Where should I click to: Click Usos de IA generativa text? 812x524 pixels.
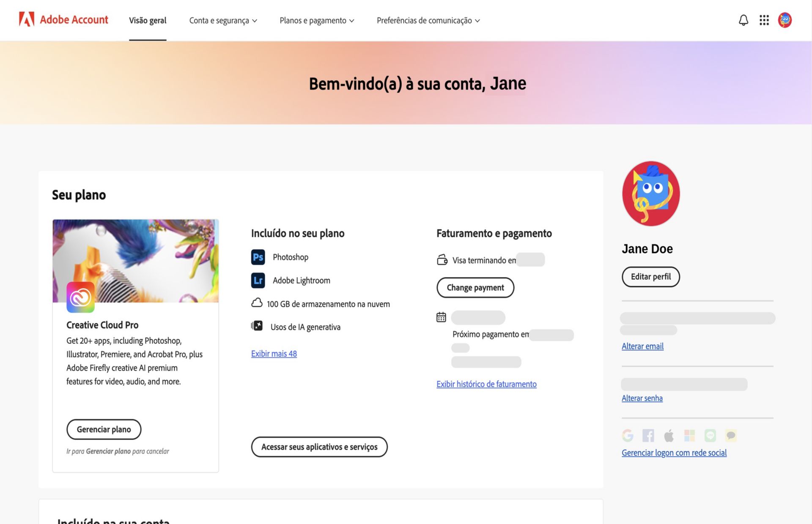tap(305, 327)
